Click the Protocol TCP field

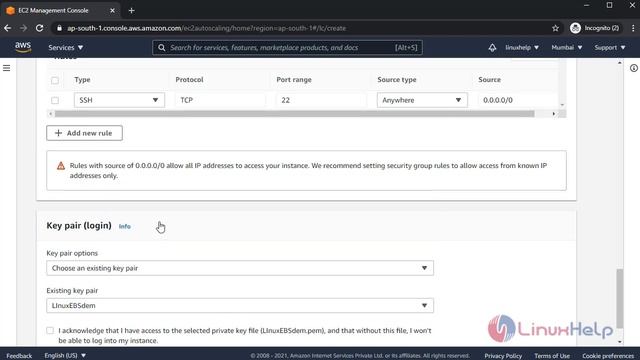pyautogui.click(x=220, y=100)
